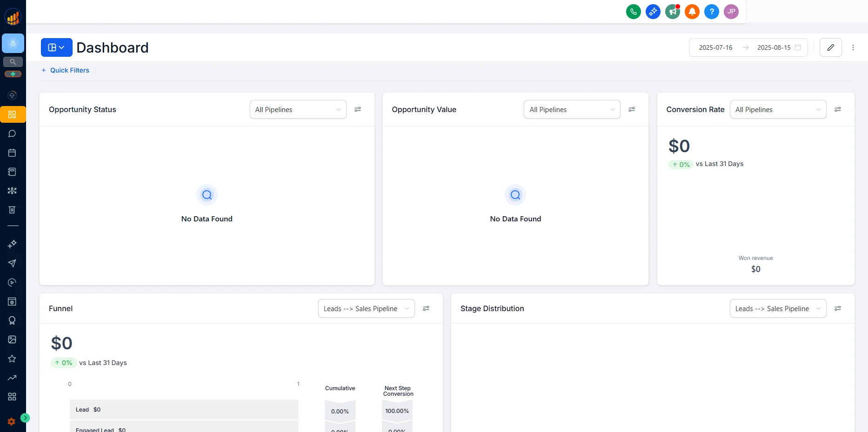The height and width of the screenshot is (432, 868).
Task: Click the blue question mark help icon
Action: point(711,12)
